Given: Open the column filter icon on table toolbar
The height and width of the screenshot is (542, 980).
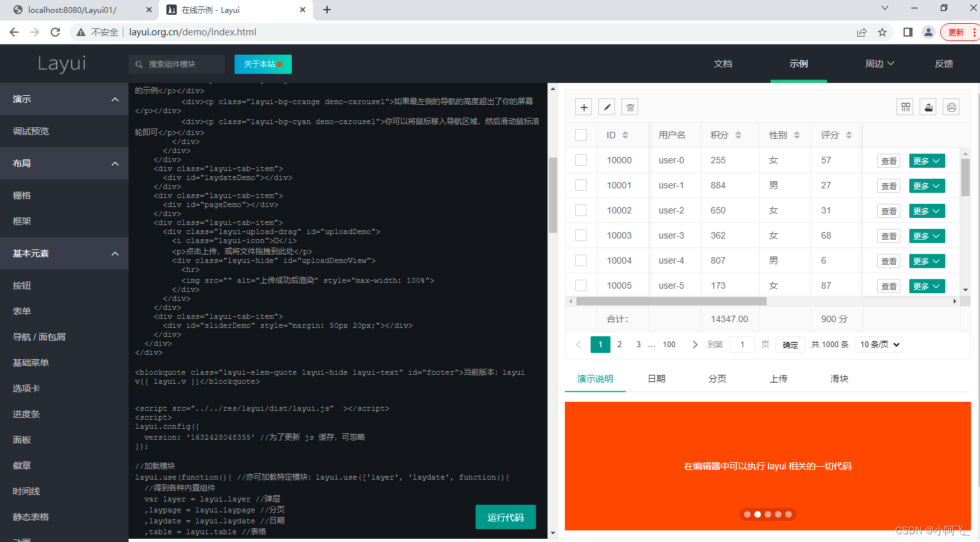Looking at the screenshot, I should click(904, 107).
